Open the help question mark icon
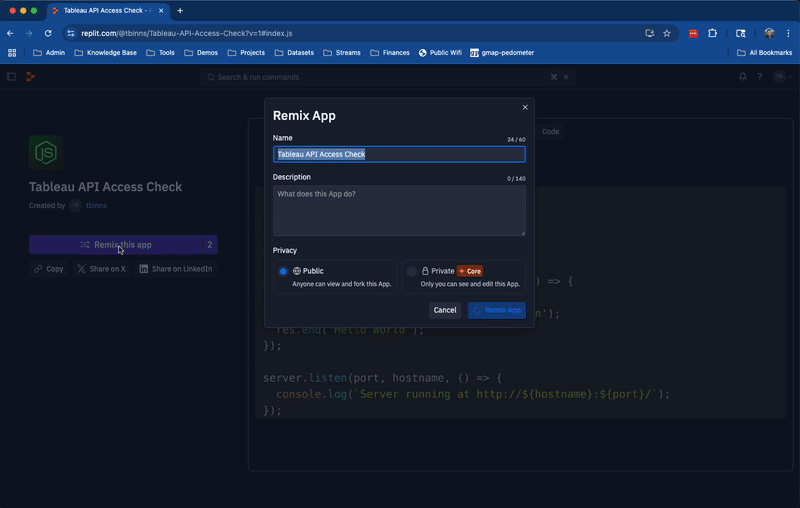The width and height of the screenshot is (800, 508). [760, 77]
